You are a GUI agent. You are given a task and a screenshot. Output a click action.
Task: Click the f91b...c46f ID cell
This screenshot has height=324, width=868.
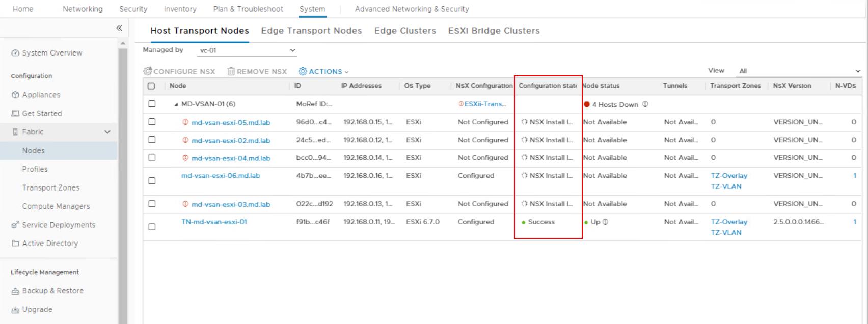[313, 222]
